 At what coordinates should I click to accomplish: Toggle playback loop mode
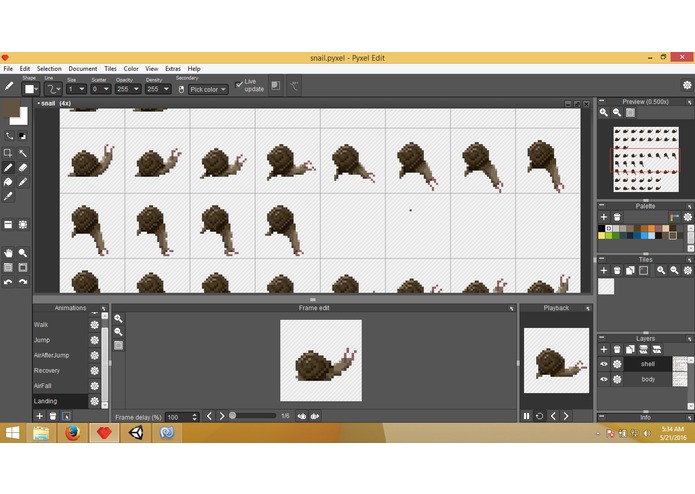[x=539, y=416]
